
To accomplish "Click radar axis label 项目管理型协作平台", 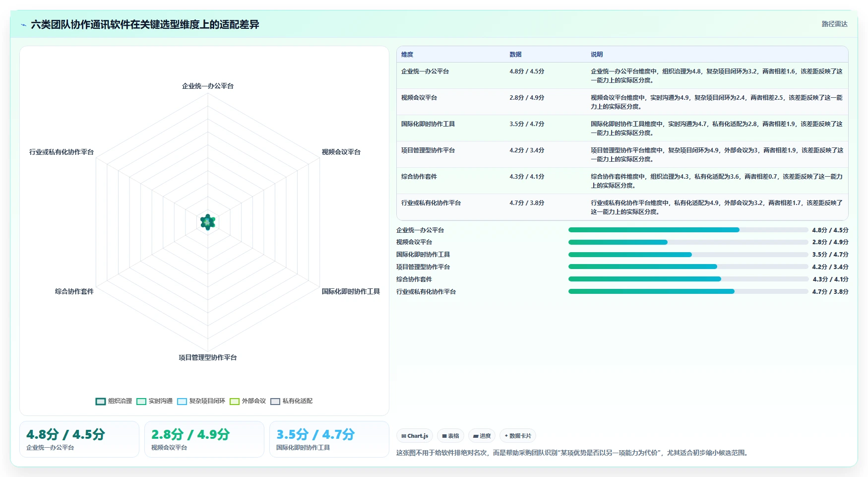I will tap(208, 357).
